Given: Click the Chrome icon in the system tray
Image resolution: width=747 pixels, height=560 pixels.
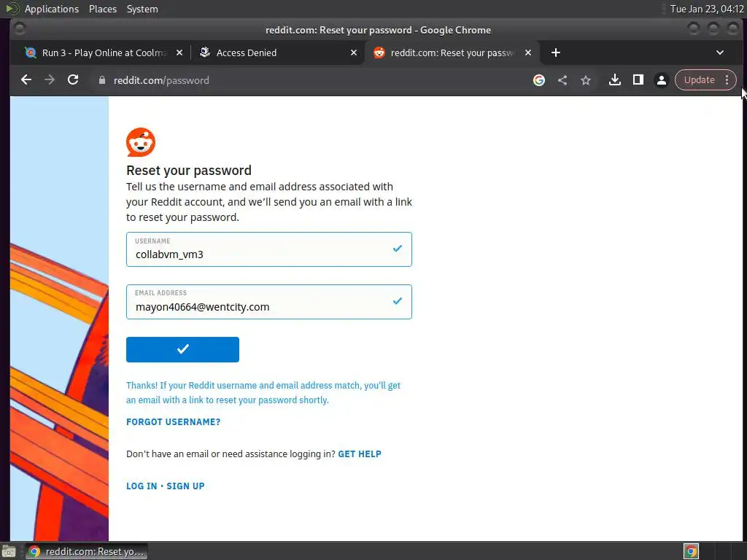Looking at the screenshot, I should (x=692, y=551).
